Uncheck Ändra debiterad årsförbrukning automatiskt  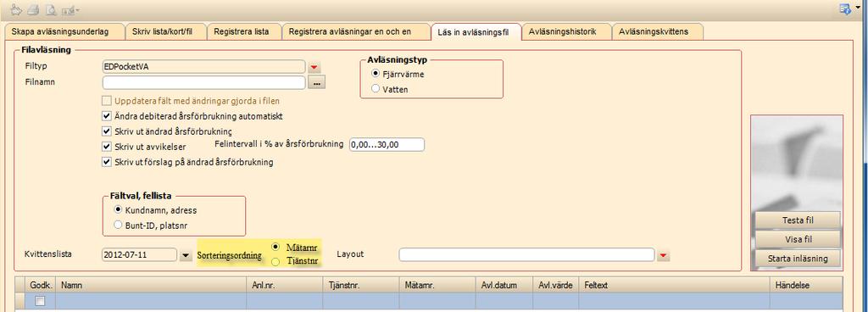coord(107,117)
